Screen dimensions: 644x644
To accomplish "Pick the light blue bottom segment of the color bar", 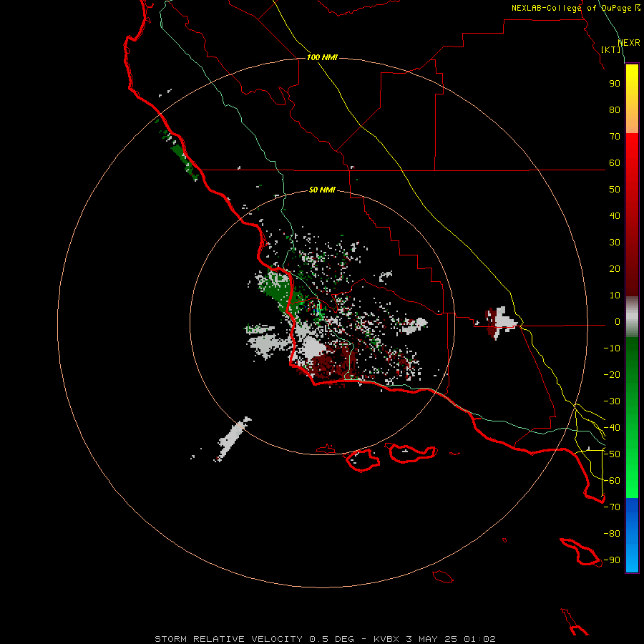I will click(x=632, y=560).
